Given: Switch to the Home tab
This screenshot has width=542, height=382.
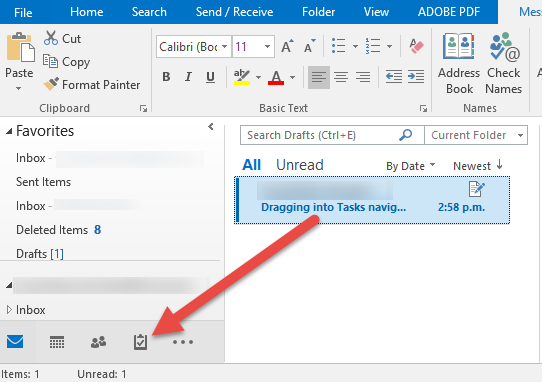Looking at the screenshot, I should 86,12.
